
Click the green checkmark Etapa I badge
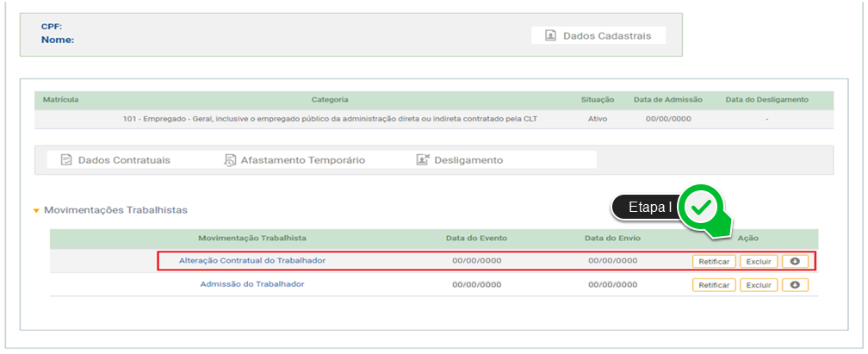pos(703,208)
